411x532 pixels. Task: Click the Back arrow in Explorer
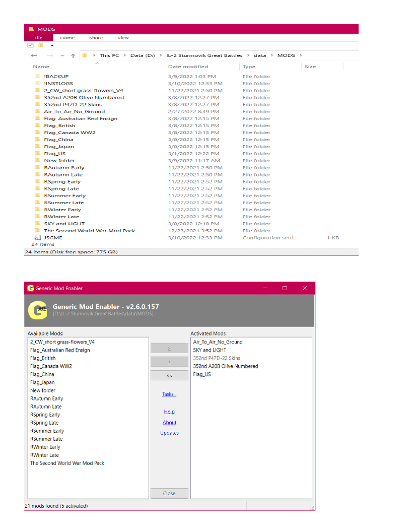(x=34, y=55)
